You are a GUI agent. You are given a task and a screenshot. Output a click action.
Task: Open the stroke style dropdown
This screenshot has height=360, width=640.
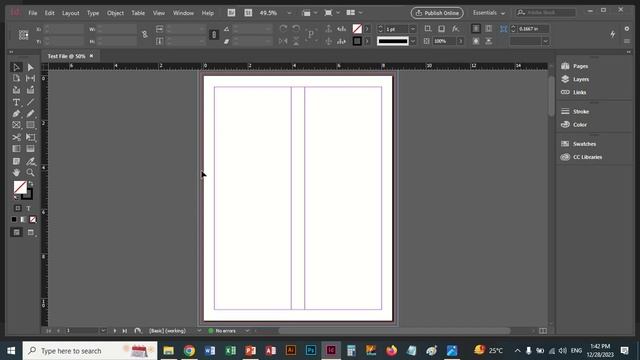click(x=413, y=41)
